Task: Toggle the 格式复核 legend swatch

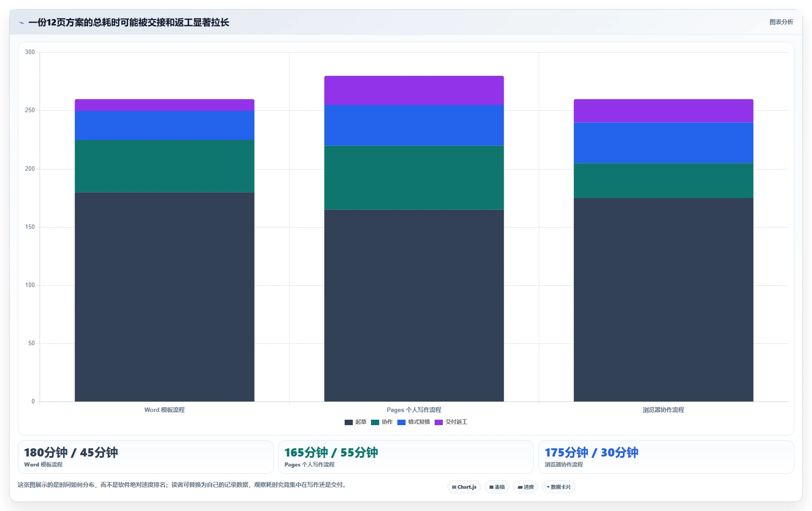Action: pyautogui.click(x=401, y=422)
